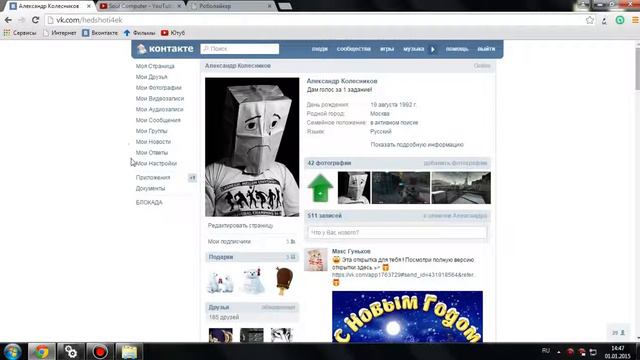Open Фильмы bookmark
The width and height of the screenshot is (640, 360).
[x=140, y=33]
